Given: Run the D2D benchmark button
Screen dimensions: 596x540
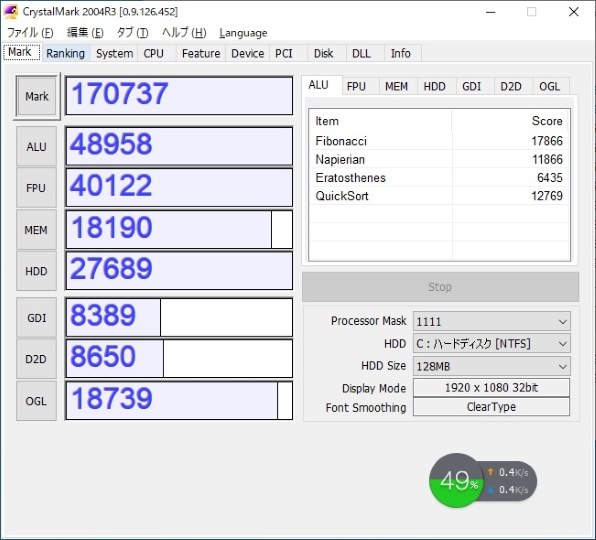Looking at the screenshot, I should [x=36, y=359].
